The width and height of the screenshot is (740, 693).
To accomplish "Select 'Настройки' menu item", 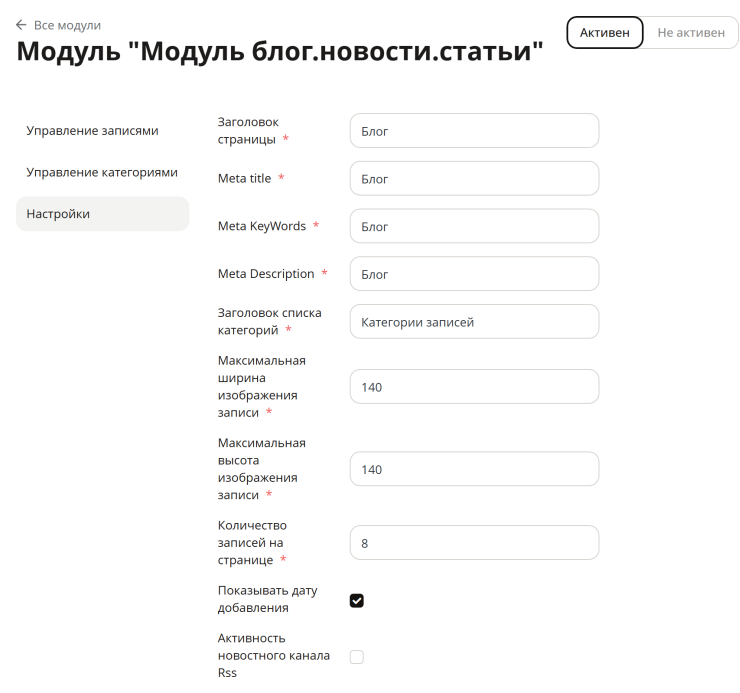I will click(x=102, y=214).
